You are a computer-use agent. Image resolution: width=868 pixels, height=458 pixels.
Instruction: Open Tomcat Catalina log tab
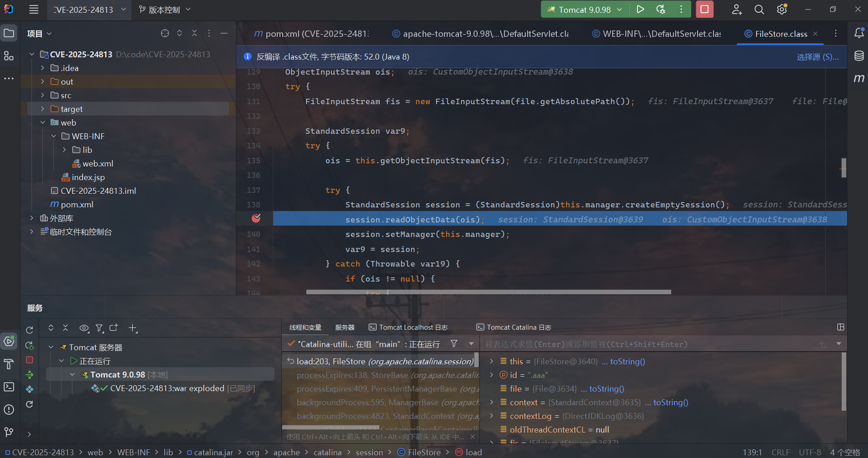[514, 327]
